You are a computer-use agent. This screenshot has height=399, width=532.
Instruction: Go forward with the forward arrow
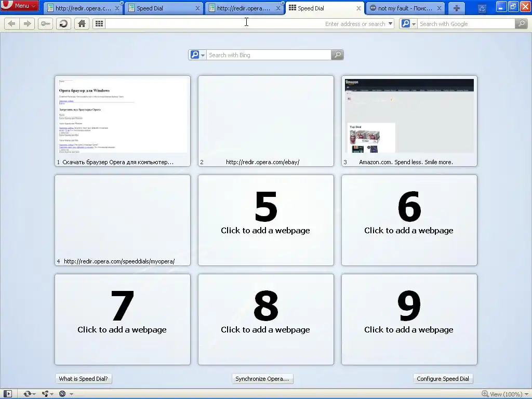pyautogui.click(x=27, y=24)
